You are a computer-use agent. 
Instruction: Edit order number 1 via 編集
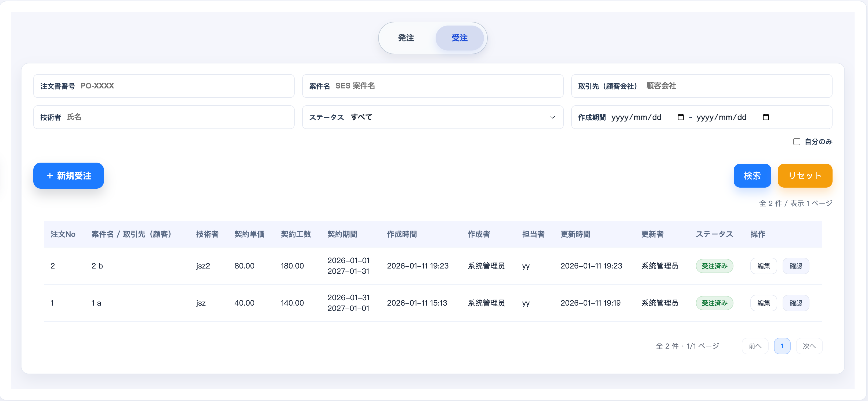(x=763, y=303)
